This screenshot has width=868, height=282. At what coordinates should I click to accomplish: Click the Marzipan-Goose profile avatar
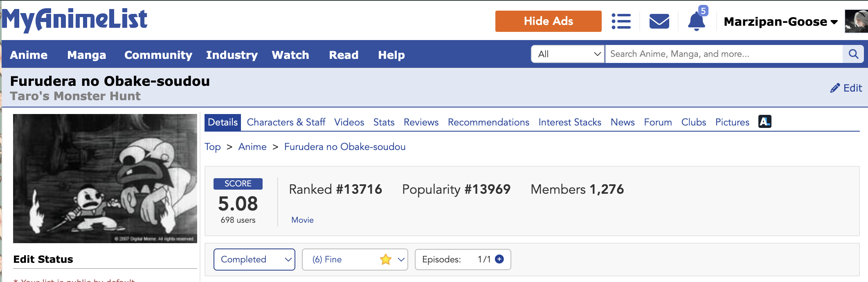click(x=856, y=21)
